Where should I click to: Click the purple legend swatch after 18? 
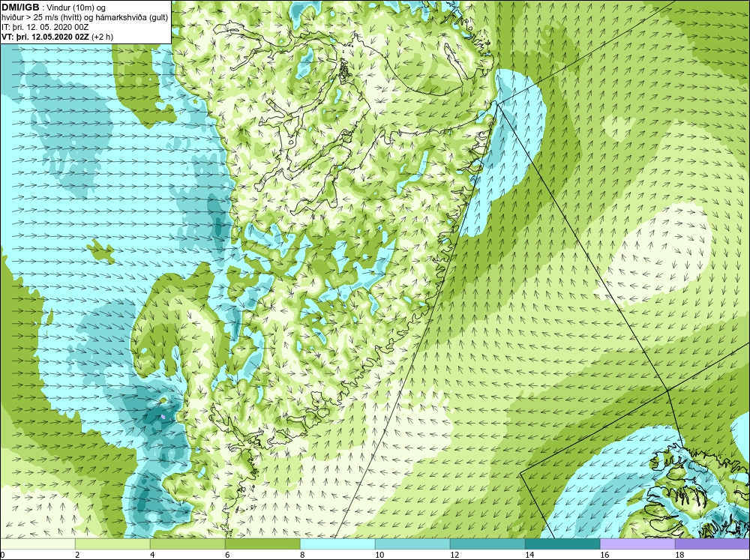click(712, 544)
